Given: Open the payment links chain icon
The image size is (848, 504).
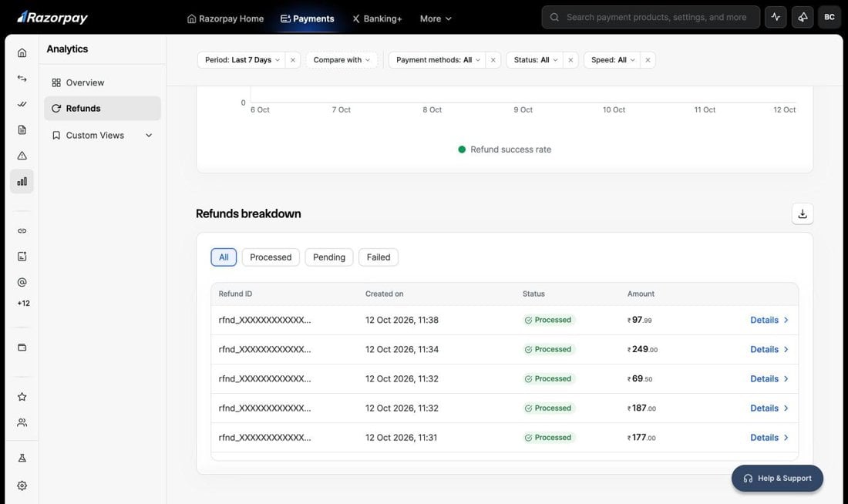Looking at the screenshot, I should click(22, 231).
